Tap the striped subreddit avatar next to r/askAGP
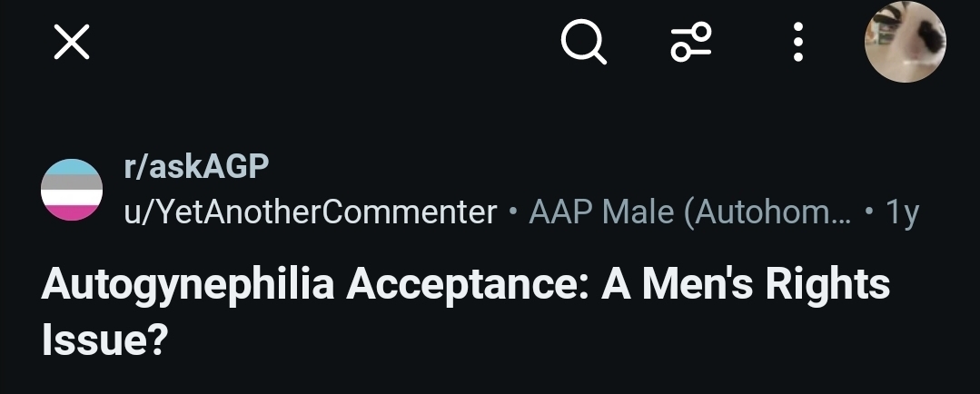Viewport: 980px width, 394px height. coord(73,190)
